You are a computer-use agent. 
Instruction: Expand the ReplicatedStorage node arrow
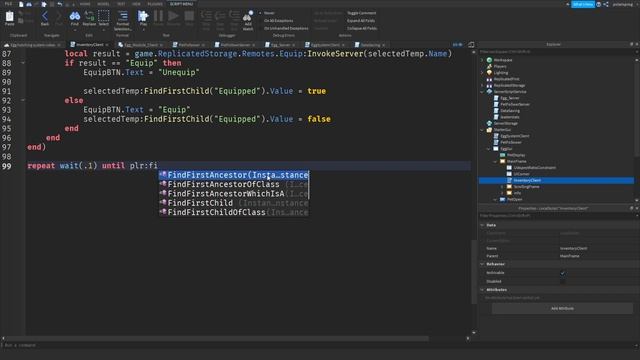coord(482,85)
